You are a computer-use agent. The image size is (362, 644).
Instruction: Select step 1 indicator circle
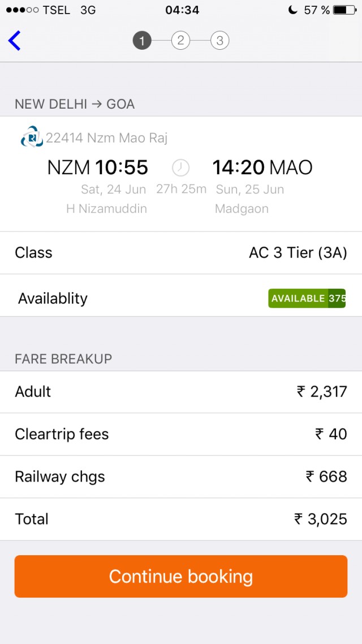point(142,41)
